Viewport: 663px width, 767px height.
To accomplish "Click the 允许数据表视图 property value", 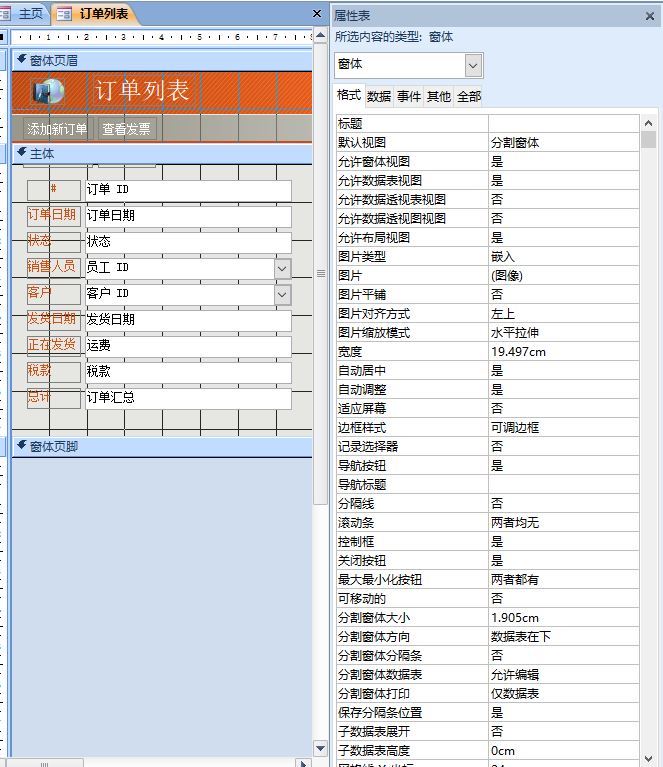I will click(x=563, y=181).
